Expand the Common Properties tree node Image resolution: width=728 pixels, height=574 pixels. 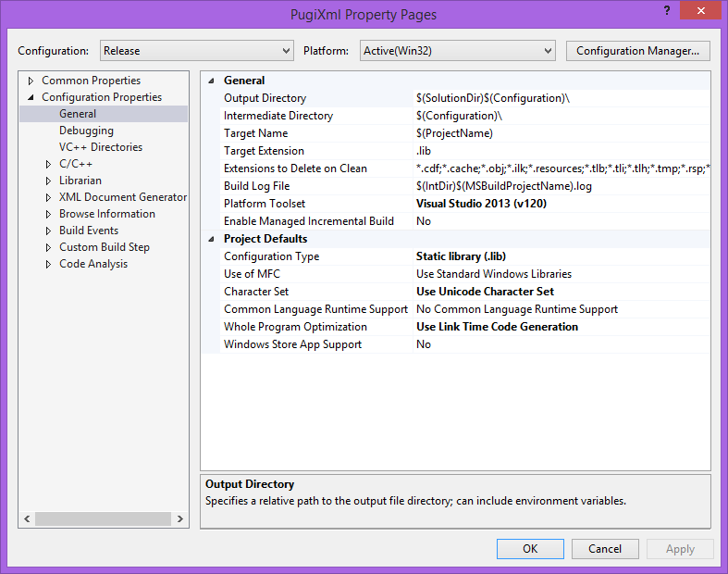(x=31, y=81)
